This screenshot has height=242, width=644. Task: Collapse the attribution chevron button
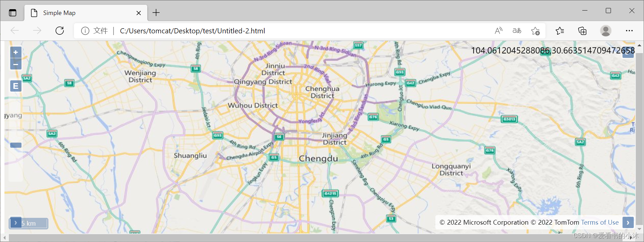point(628,223)
